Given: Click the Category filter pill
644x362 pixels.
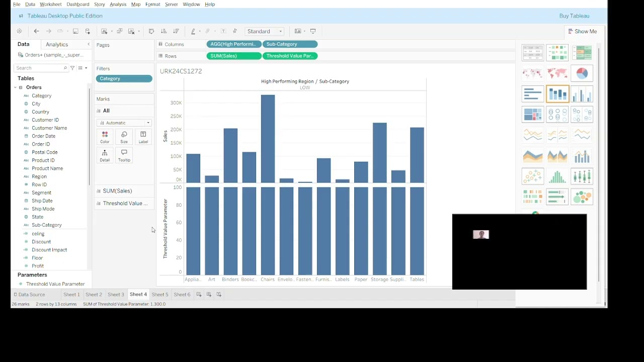Looking at the screenshot, I should click(124, 78).
